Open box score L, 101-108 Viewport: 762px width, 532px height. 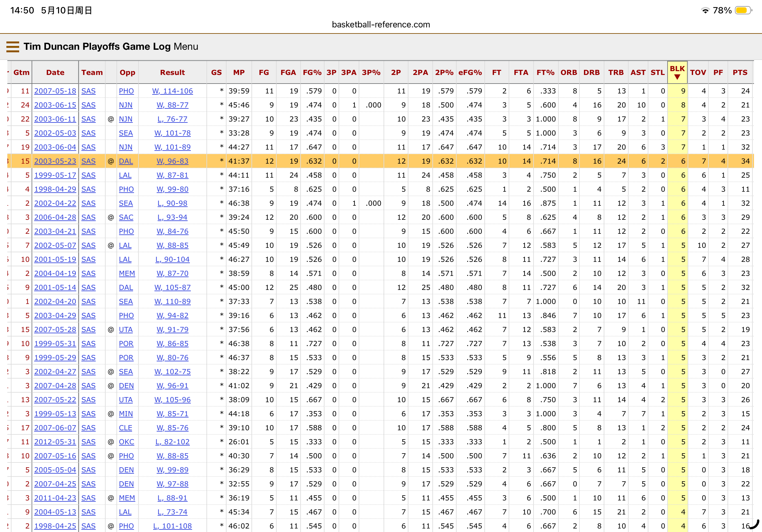click(172, 526)
